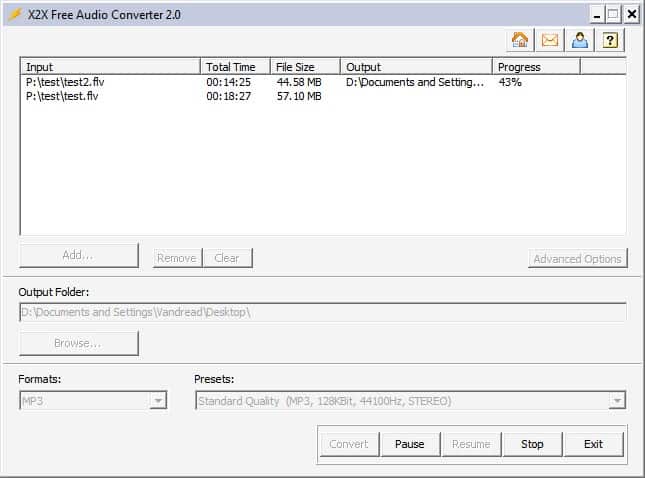Click the Remove button
This screenshot has width=645, height=478.
click(177, 258)
